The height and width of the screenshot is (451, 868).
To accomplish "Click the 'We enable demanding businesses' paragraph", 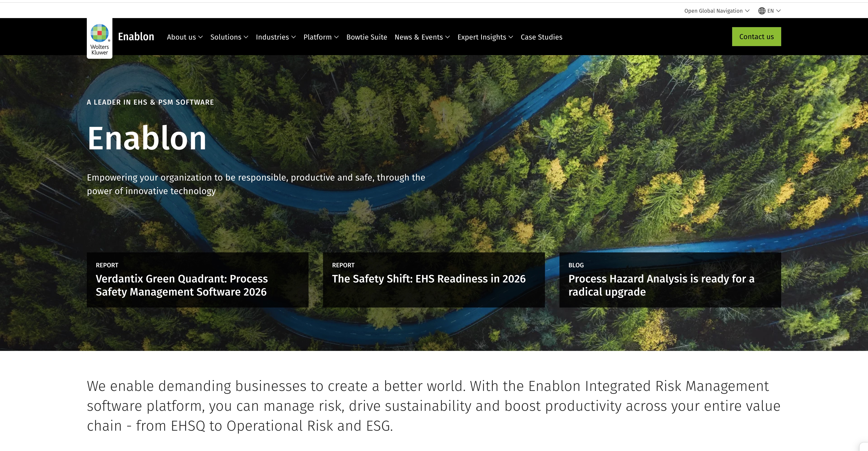I will pyautogui.click(x=434, y=406).
